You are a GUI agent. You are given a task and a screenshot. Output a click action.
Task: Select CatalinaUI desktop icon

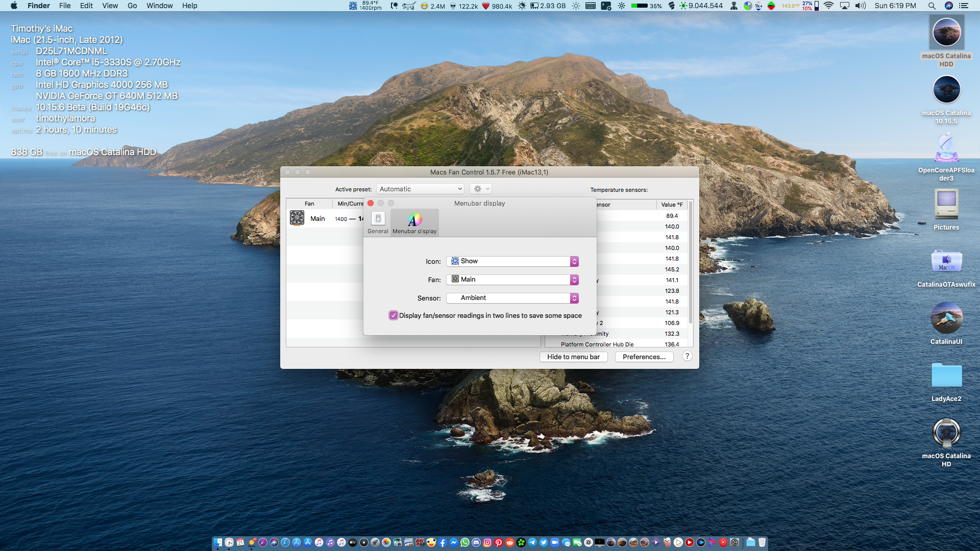[x=946, y=318]
